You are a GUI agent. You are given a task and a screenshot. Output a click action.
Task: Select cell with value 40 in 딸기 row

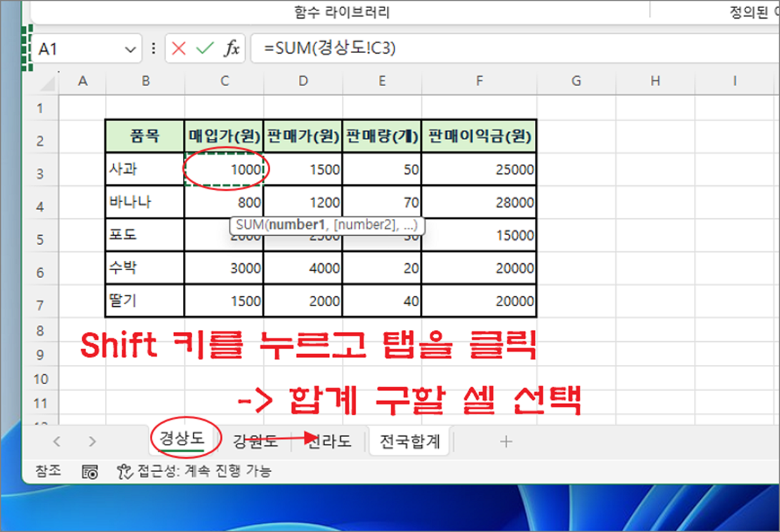click(381, 301)
